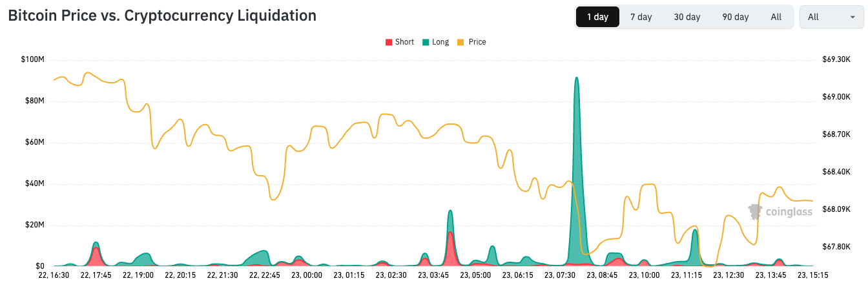The image size is (868, 283).
Task: Click the caret arrow on the All dropdown
Action: 852,17
